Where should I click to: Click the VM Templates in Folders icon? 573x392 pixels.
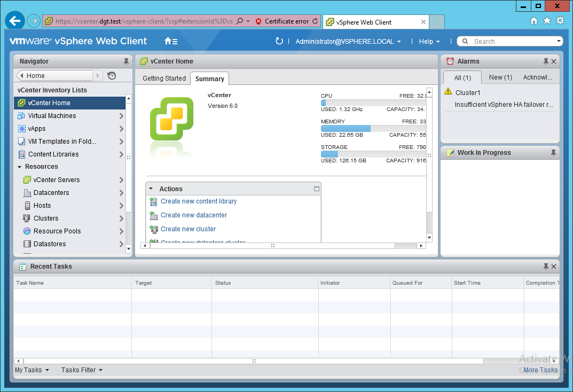21,142
